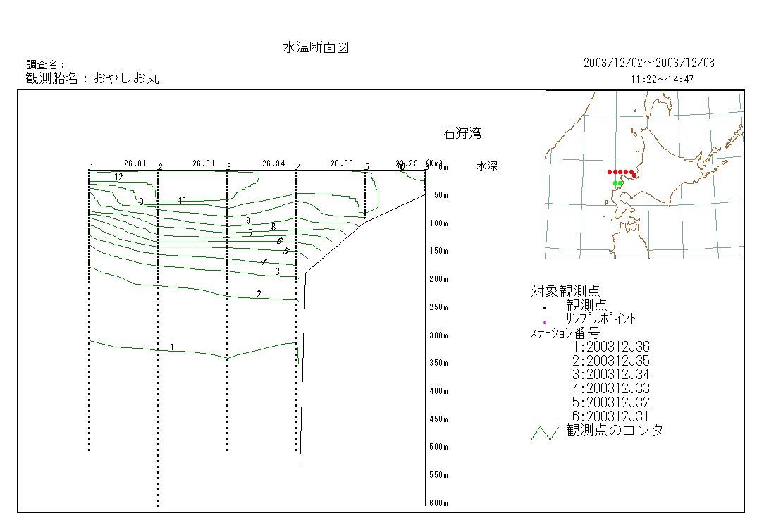
Task: Click the red station dots on the map
Action: coord(622,172)
